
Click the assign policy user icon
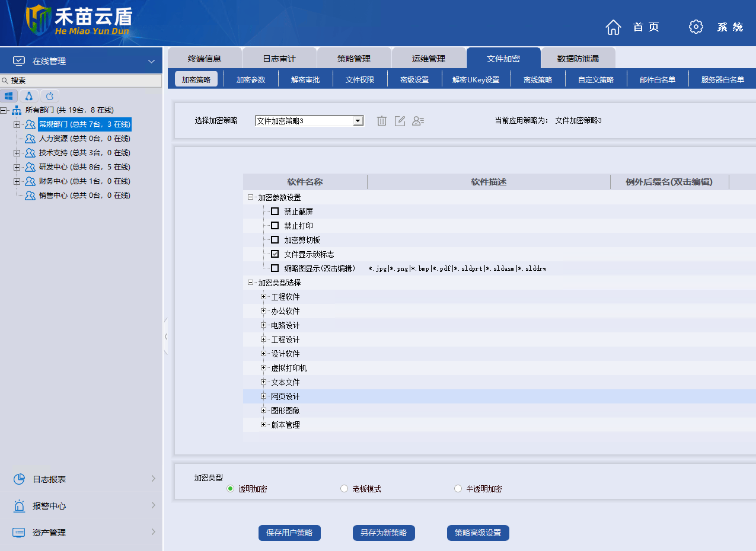(418, 121)
